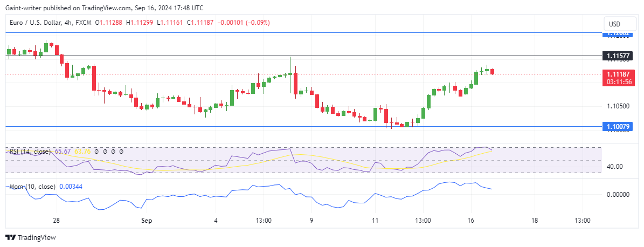Click the RSI value 65.67
Screen dimensions: 644x247
(63, 152)
